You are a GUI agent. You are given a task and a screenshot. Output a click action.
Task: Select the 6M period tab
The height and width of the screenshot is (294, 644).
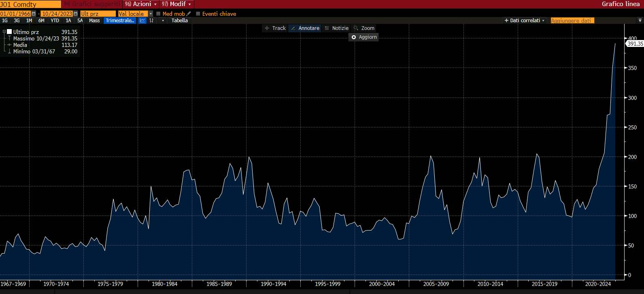[41, 21]
